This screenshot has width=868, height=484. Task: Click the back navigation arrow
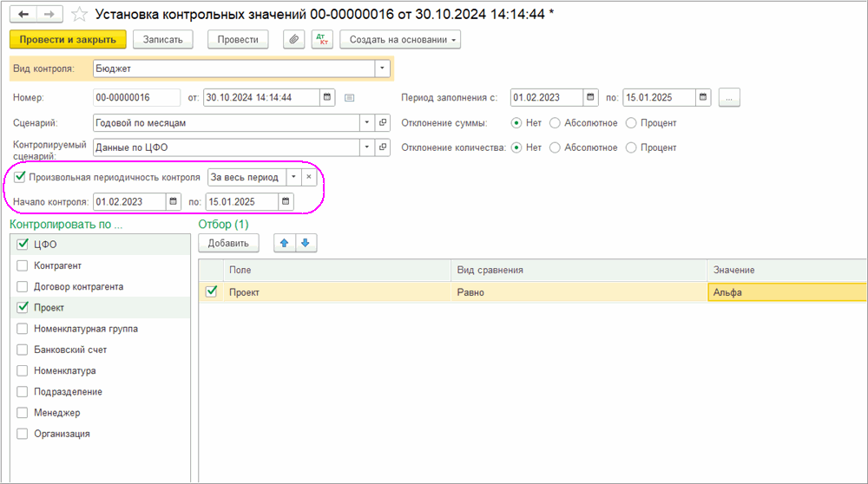click(x=23, y=15)
